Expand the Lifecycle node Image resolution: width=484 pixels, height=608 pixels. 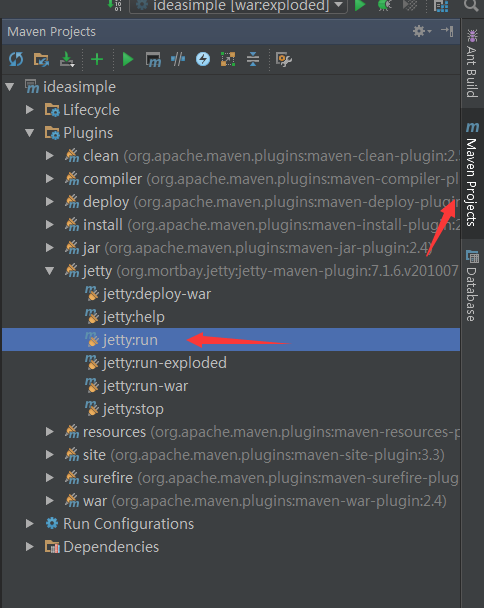coord(30,110)
